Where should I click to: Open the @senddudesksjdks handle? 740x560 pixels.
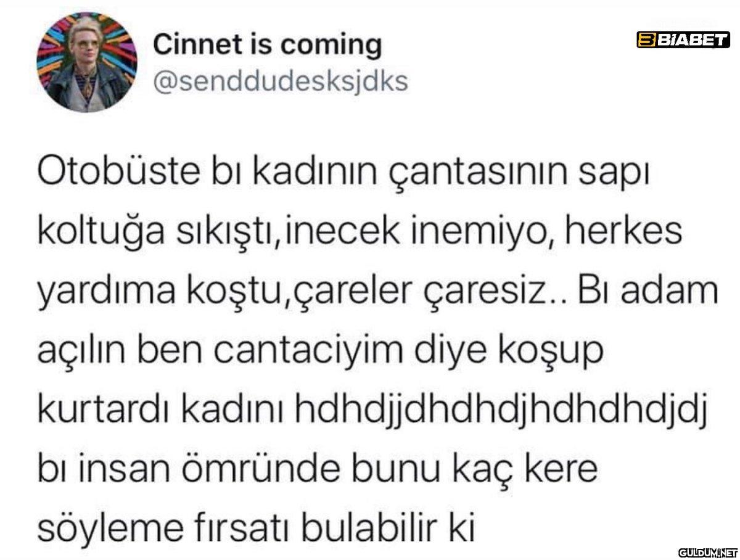click(280, 81)
